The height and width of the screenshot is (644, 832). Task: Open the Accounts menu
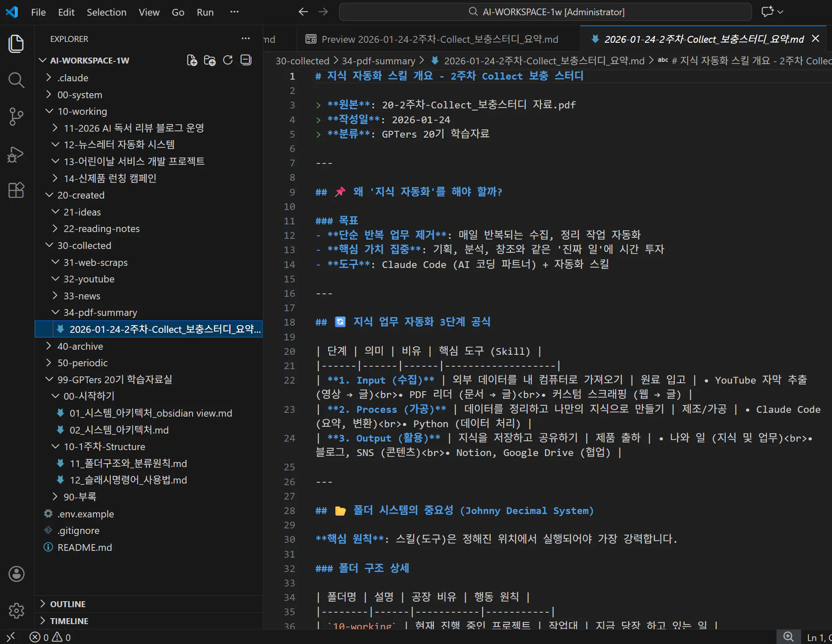point(16,574)
